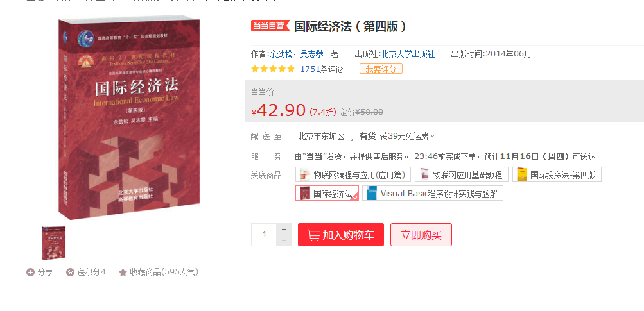Open publisher link 北京大学出版社
This screenshot has width=644, height=311.
click(408, 54)
